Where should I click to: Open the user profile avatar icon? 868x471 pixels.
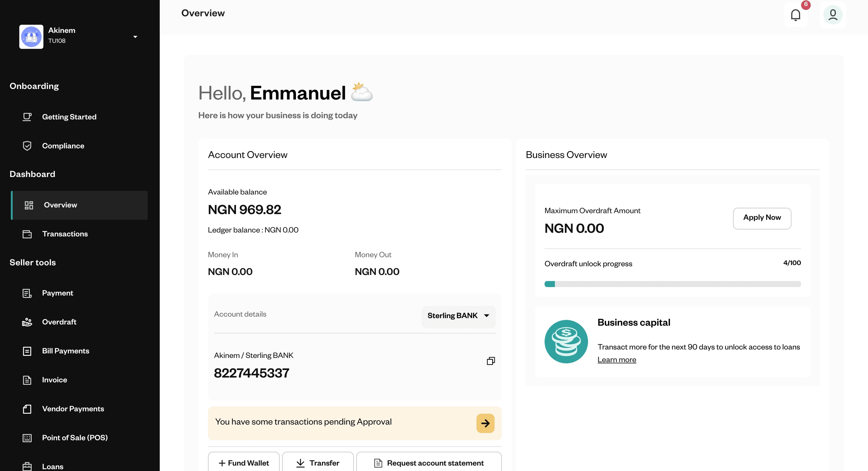833,15
